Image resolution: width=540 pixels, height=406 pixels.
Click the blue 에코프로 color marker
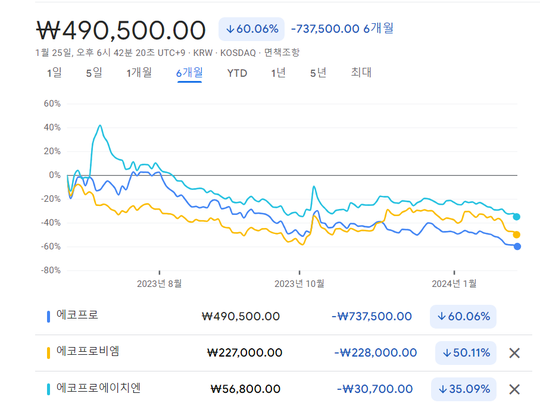pos(49,316)
